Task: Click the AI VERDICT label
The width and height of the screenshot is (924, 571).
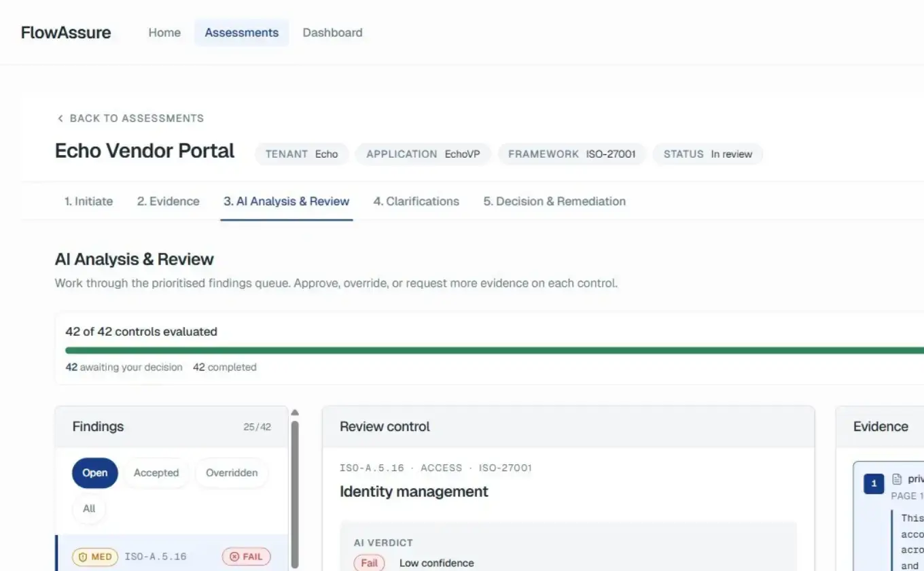Action: [x=383, y=543]
